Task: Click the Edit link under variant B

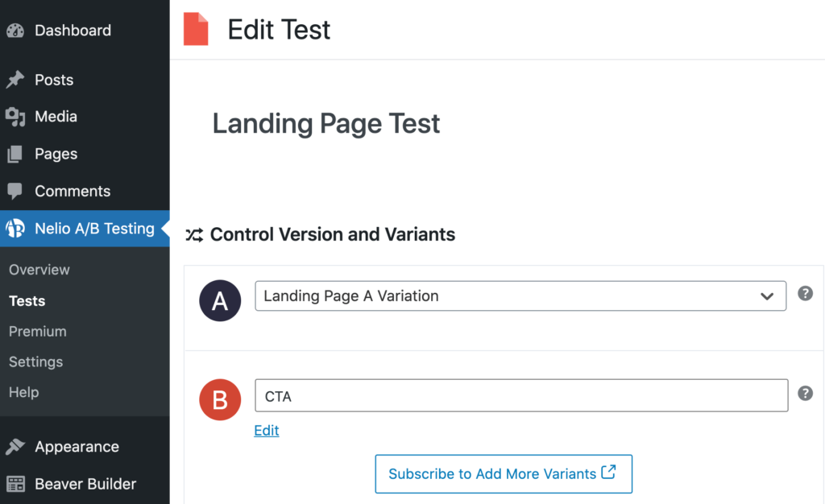Action: (x=266, y=430)
